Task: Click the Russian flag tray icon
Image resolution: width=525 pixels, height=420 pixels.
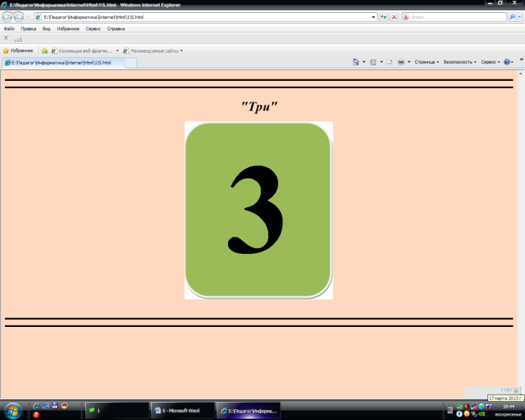Action: click(488, 406)
